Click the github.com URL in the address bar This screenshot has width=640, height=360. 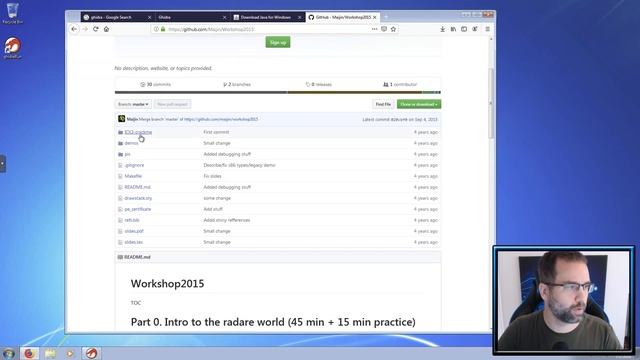click(x=211, y=29)
